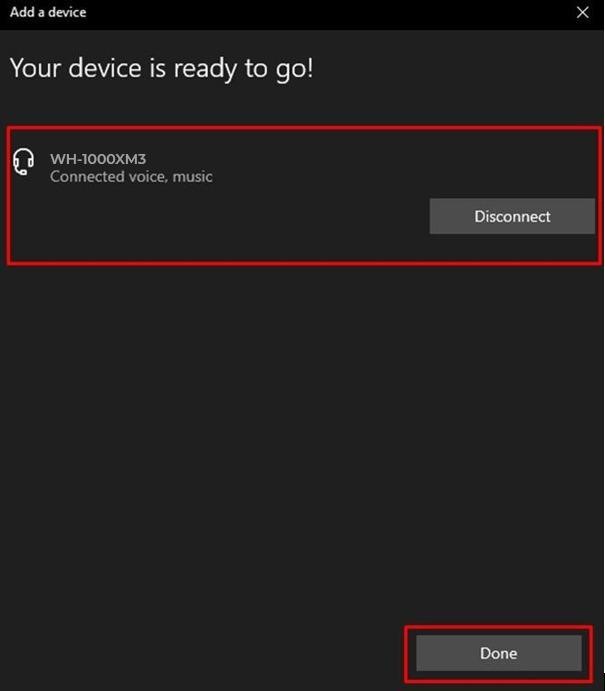Click the word music in the device status
The image size is (605, 691).
[193, 177]
